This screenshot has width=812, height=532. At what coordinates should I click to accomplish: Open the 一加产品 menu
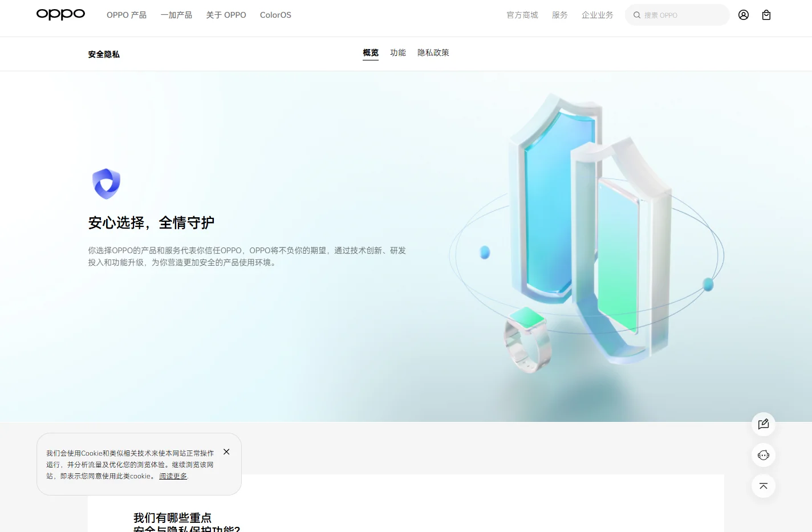(x=176, y=15)
